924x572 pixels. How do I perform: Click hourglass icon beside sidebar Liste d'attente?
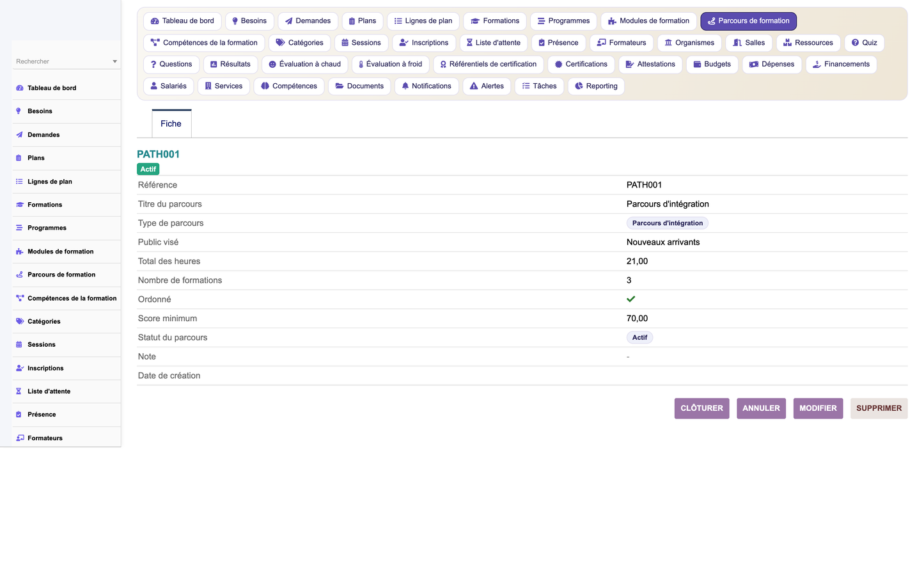pos(19,392)
